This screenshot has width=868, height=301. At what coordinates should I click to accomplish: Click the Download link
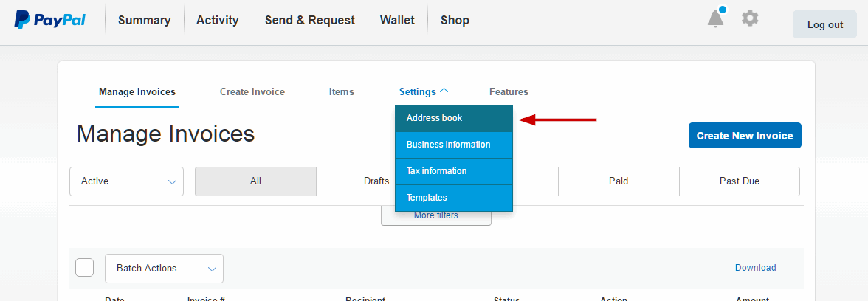point(756,268)
